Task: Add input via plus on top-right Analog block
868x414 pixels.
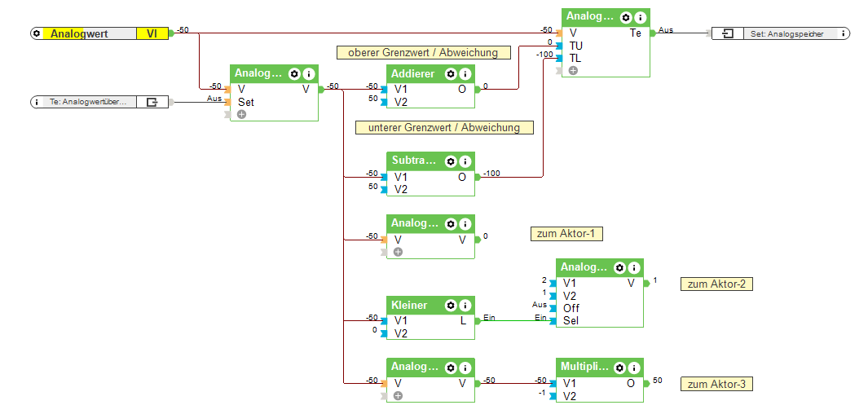Action: 573,70
